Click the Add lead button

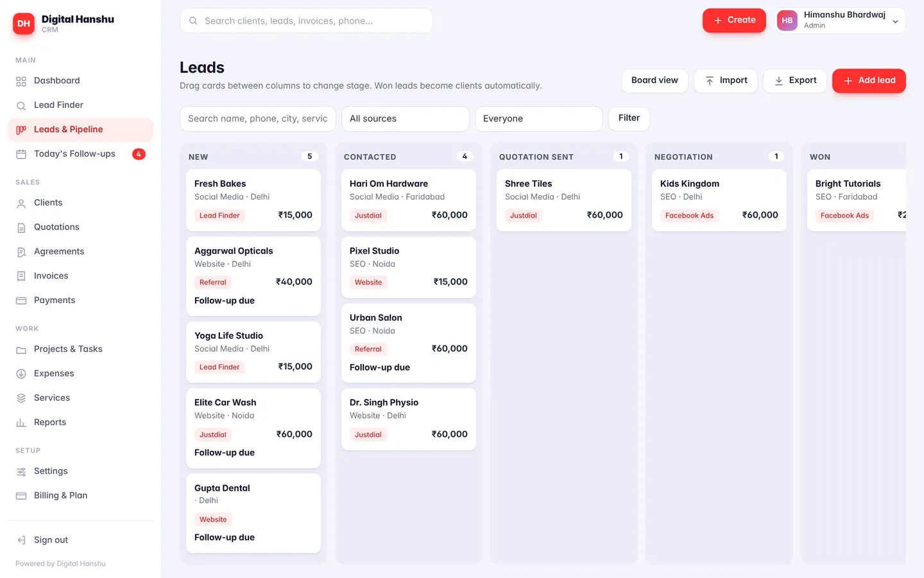869,81
